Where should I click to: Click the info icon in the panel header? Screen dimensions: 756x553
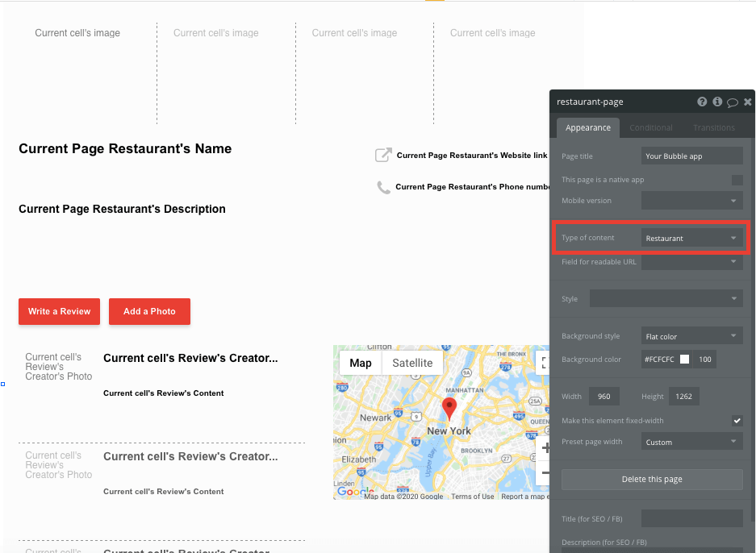click(717, 102)
